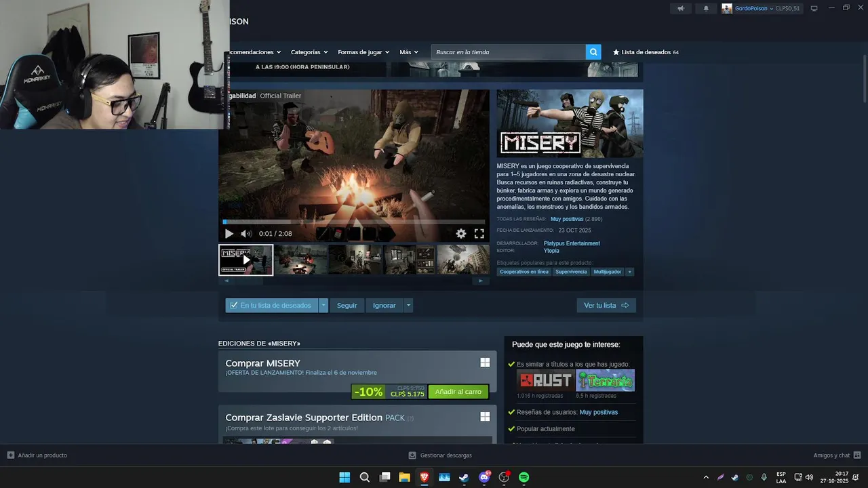Click Añadir un producto

(37, 455)
